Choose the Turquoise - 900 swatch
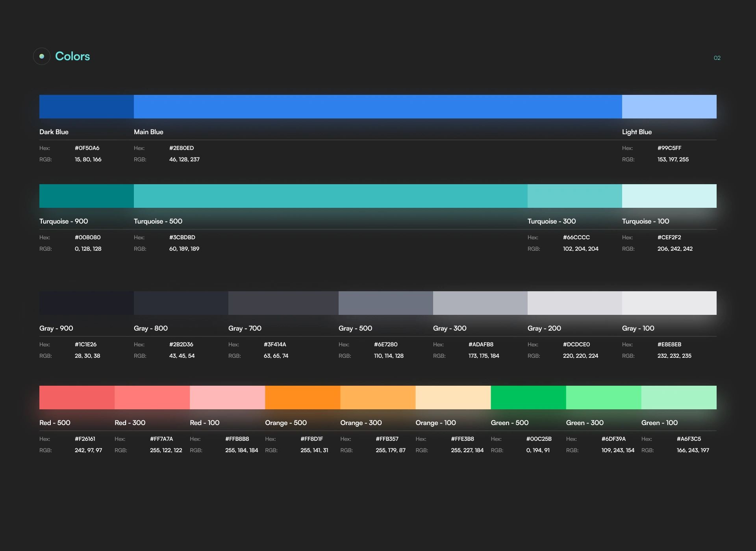 [87, 196]
